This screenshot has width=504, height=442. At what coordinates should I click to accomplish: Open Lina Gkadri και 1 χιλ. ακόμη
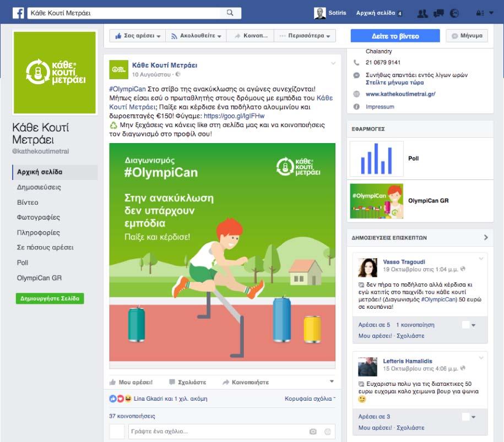point(170,399)
